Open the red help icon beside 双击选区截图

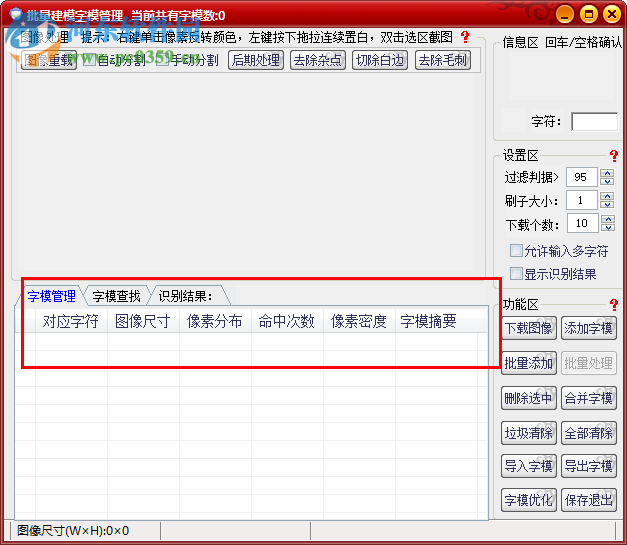coord(465,37)
